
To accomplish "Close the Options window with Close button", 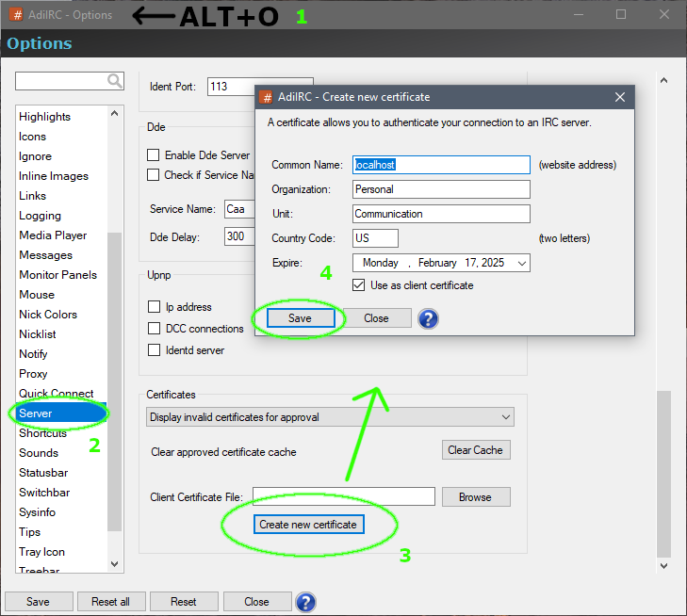I will [x=256, y=602].
